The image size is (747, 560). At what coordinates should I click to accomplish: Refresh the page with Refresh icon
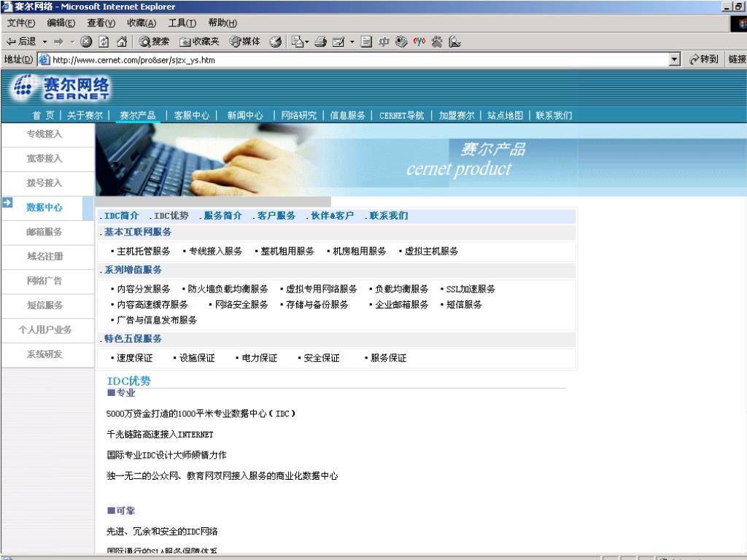(x=104, y=42)
